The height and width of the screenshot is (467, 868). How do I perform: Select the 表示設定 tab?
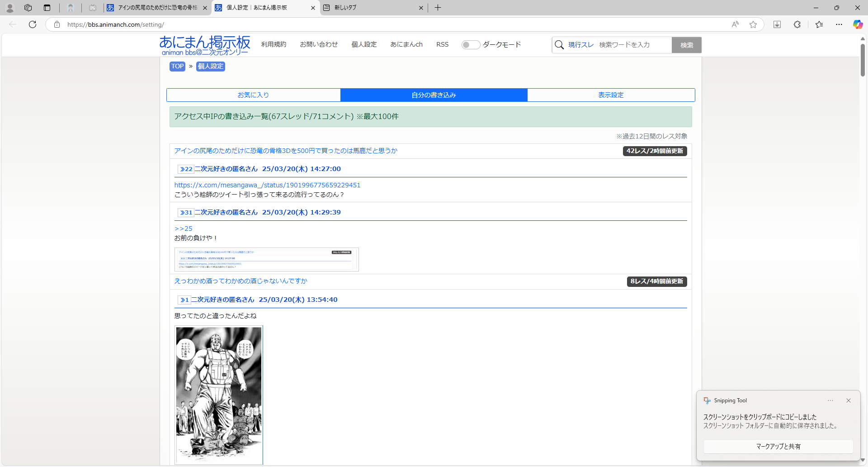(x=611, y=95)
